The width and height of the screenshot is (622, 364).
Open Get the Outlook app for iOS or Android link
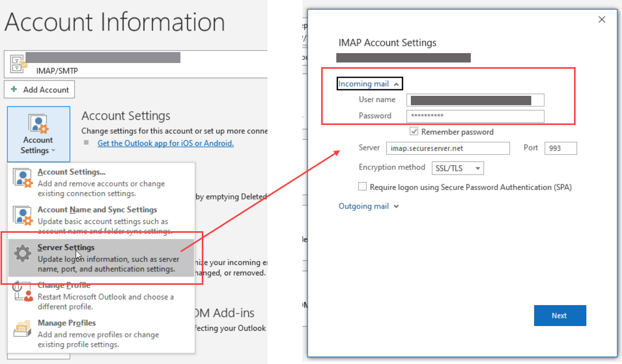tap(165, 143)
